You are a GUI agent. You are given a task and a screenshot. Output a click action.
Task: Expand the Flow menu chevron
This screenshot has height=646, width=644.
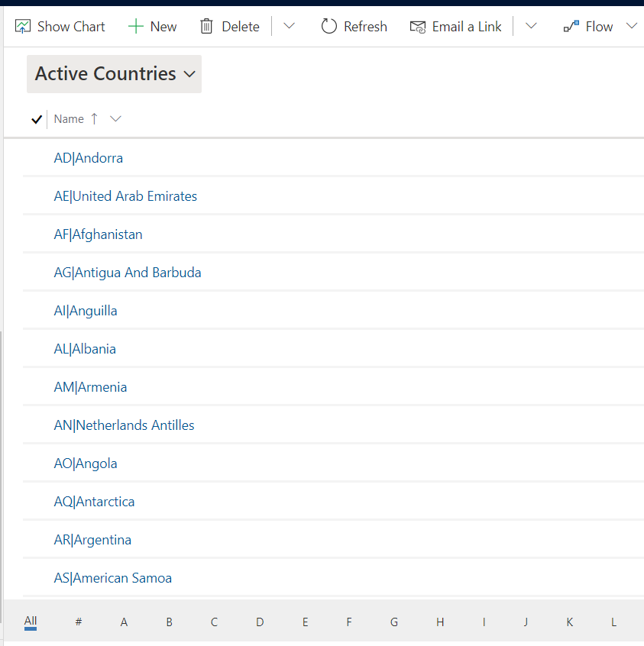click(631, 27)
